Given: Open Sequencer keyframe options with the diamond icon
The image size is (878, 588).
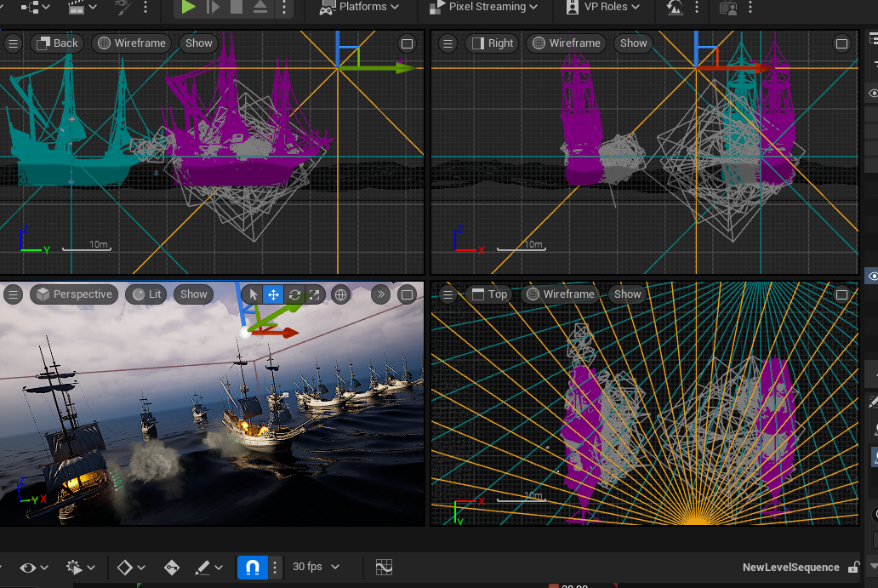Looking at the screenshot, I should (x=123, y=567).
